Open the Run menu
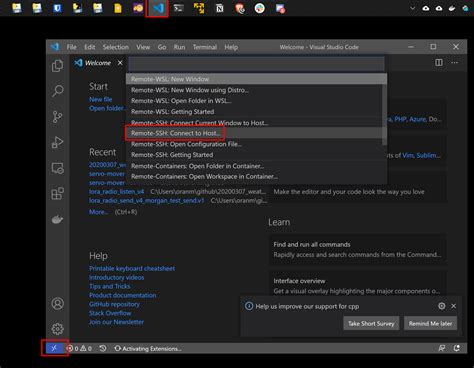The height and width of the screenshot is (368, 474). tap(179, 47)
